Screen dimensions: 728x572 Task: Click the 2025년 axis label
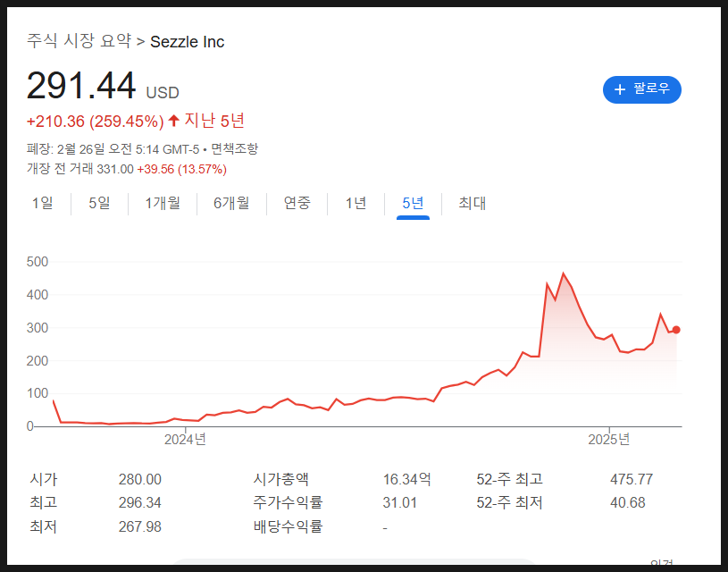pyautogui.click(x=608, y=439)
